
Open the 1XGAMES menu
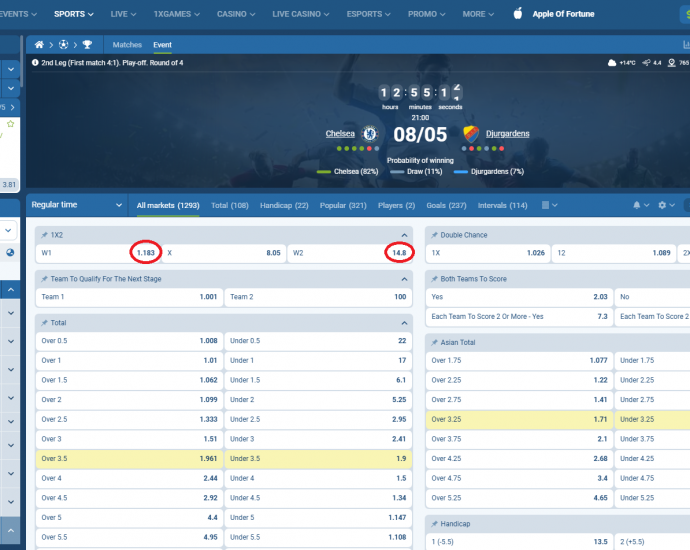tap(176, 14)
